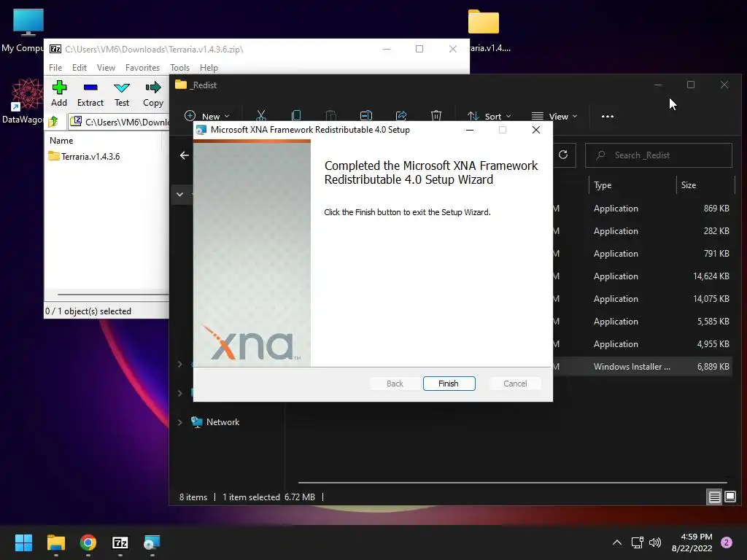
Task: Open the View dropdown in Explorer
Action: [554, 116]
